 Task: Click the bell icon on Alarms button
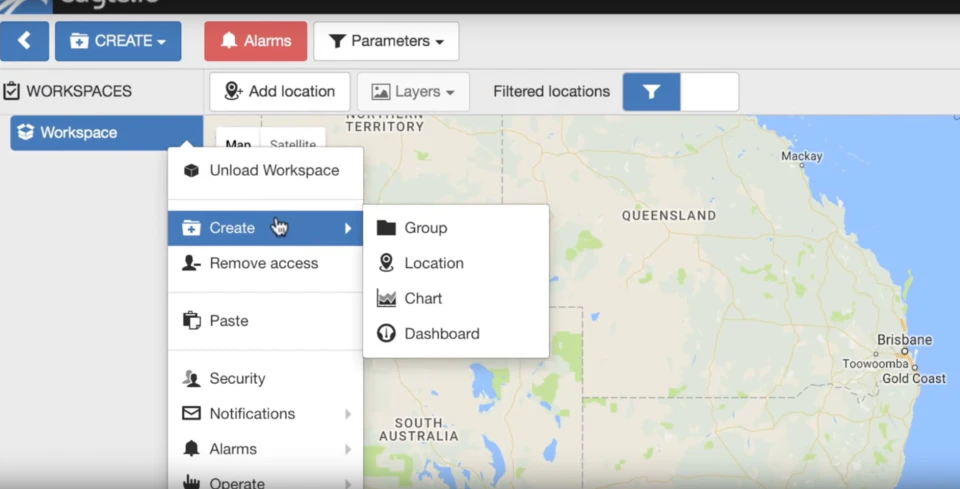click(229, 41)
